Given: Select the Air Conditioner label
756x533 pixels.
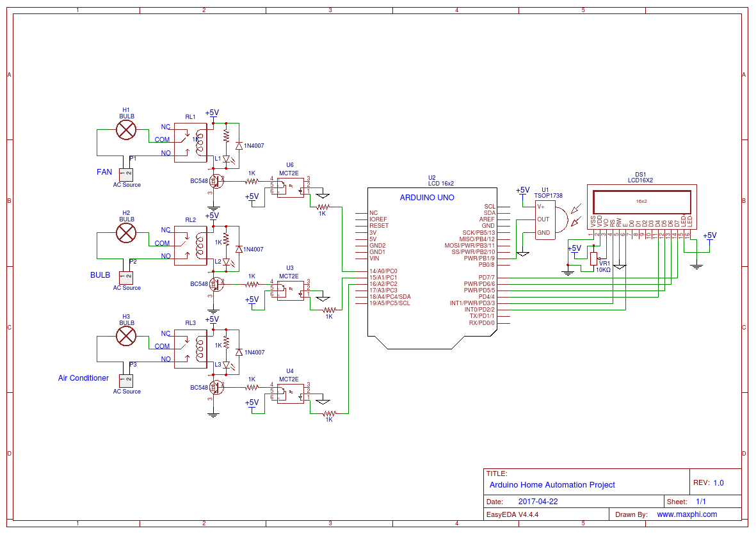Looking at the screenshot, I should click(x=83, y=378).
